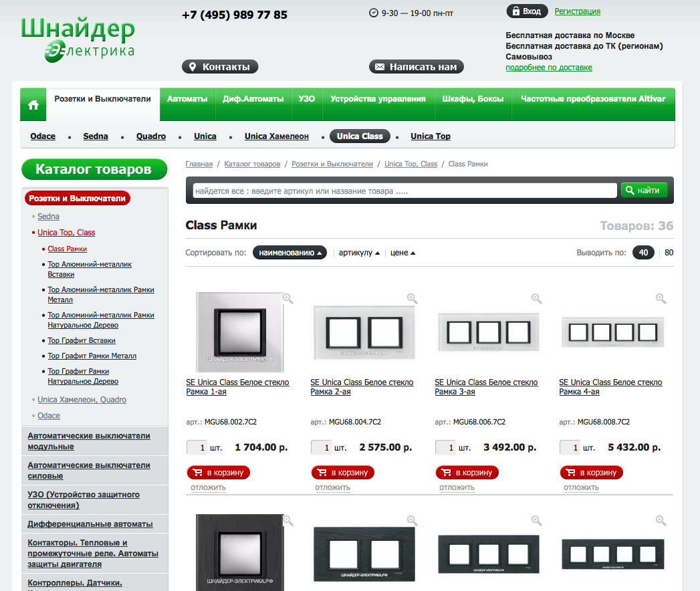The height and width of the screenshot is (591, 700).
Task: Select Quadro series submenu
Action: 151,136
